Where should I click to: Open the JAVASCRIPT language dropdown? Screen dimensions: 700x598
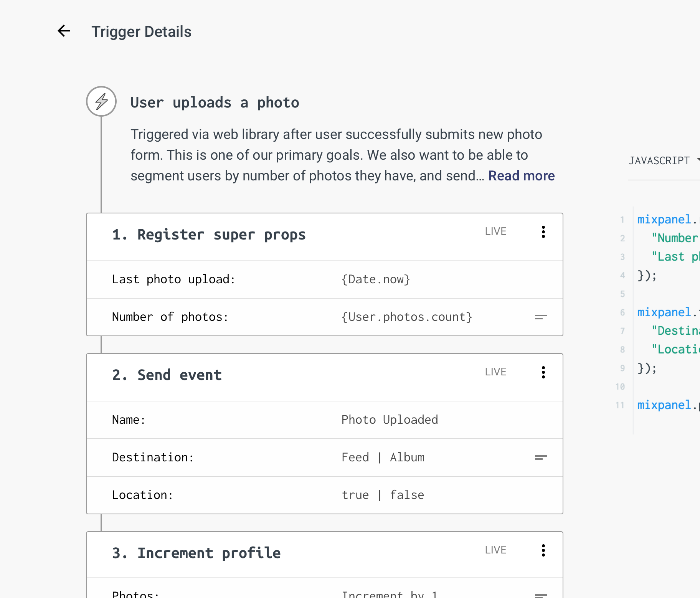tap(663, 160)
